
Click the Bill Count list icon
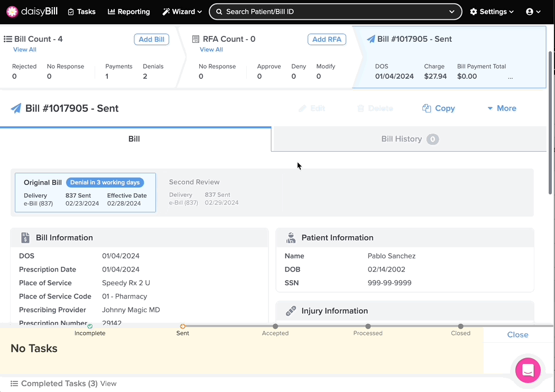click(x=8, y=39)
